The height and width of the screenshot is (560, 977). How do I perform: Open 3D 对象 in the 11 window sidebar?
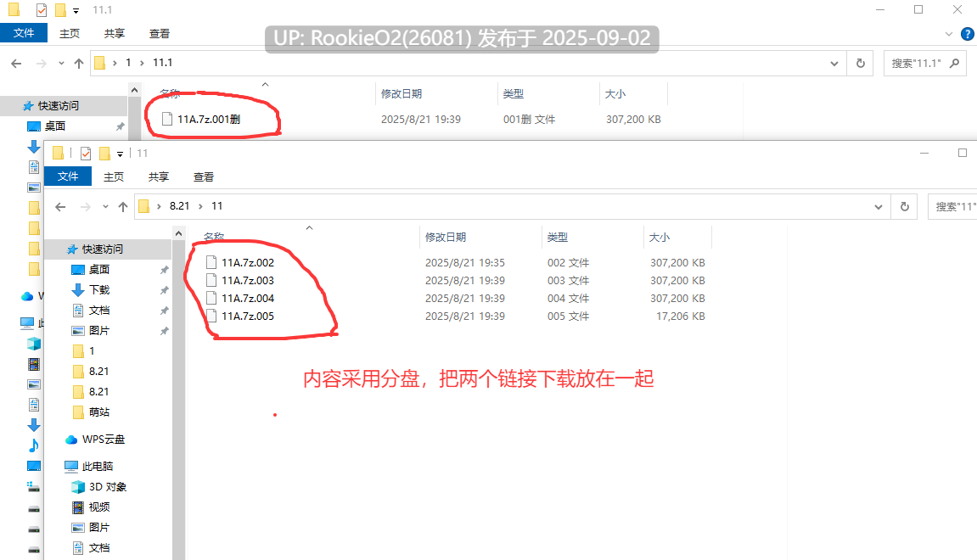[108, 486]
